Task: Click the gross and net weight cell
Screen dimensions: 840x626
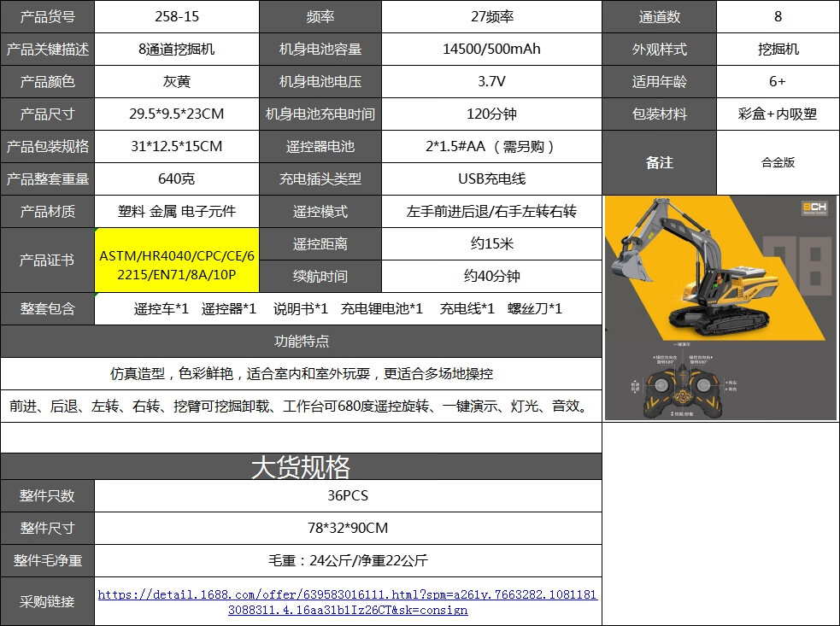Action: 348,561
